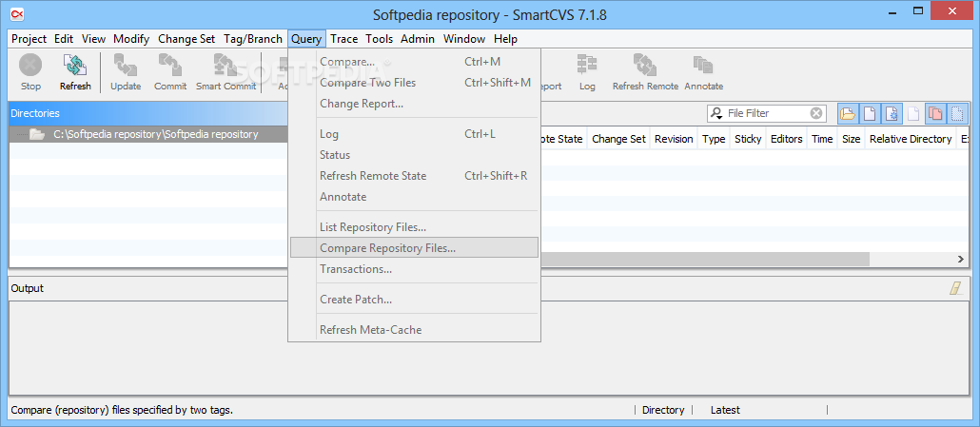Toggle the red overlapping pages file view button
Image resolution: width=980 pixels, height=427 pixels.
(x=935, y=113)
